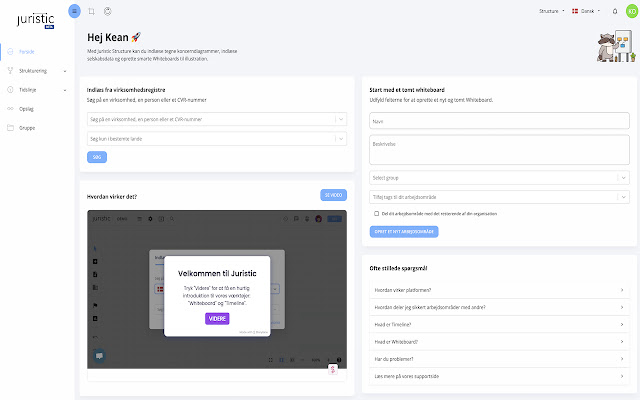The height and width of the screenshot is (400, 640).
Task: Click the 'Hej Kean' heading
Action: [108, 38]
